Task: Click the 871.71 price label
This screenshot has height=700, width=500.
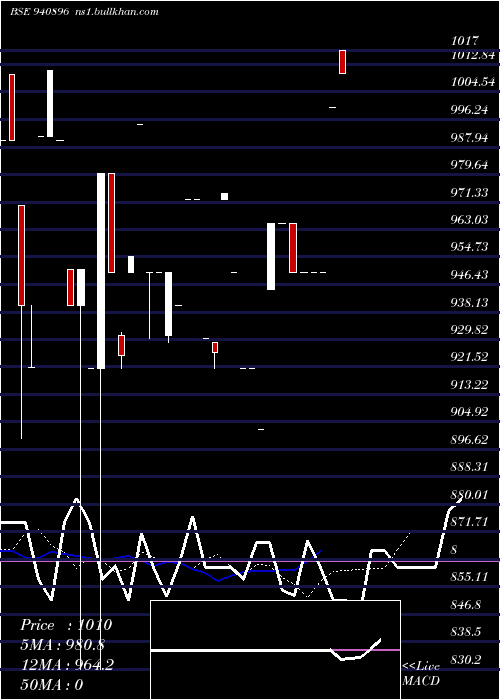Action: (469, 522)
